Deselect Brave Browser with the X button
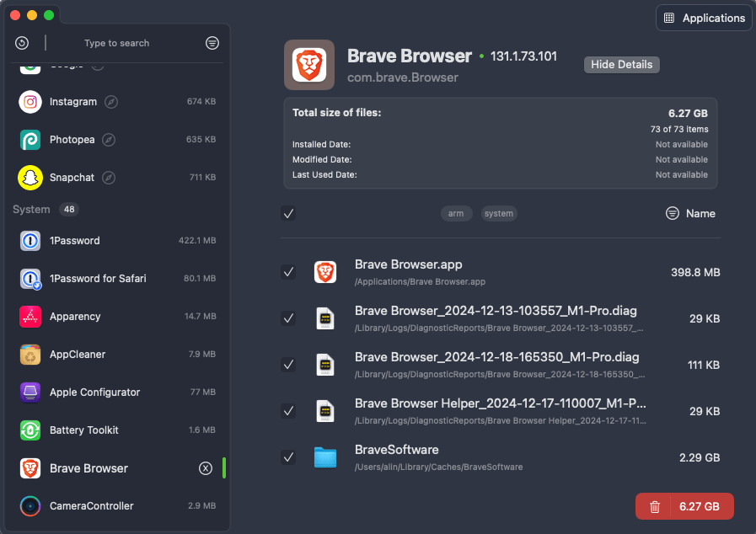Image resolution: width=756 pixels, height=534 pixels. click(206, 468)
